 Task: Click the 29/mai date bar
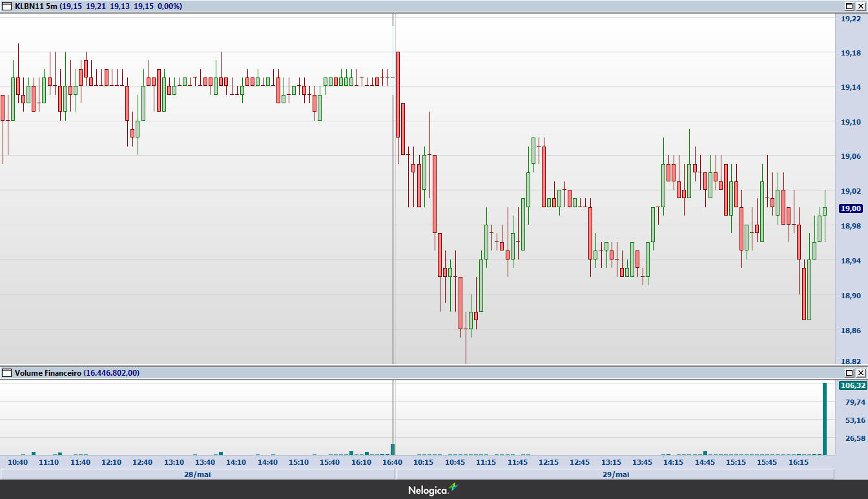615,474
